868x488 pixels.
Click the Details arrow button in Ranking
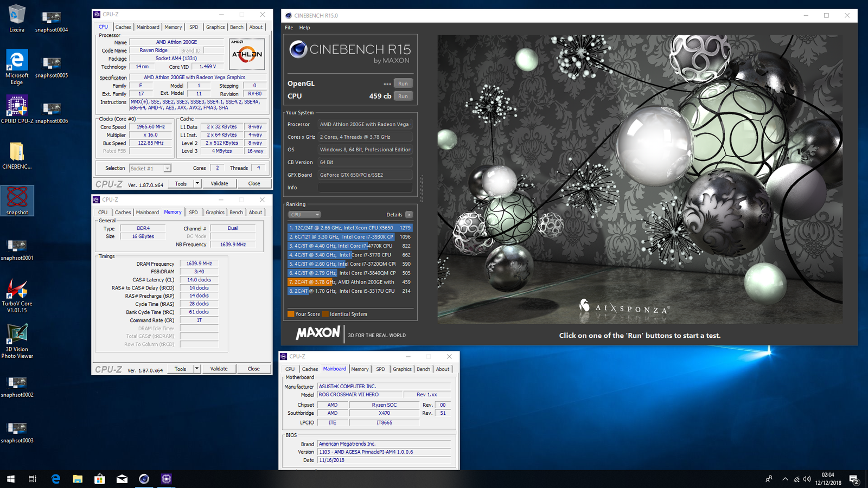tap(409, 215)
